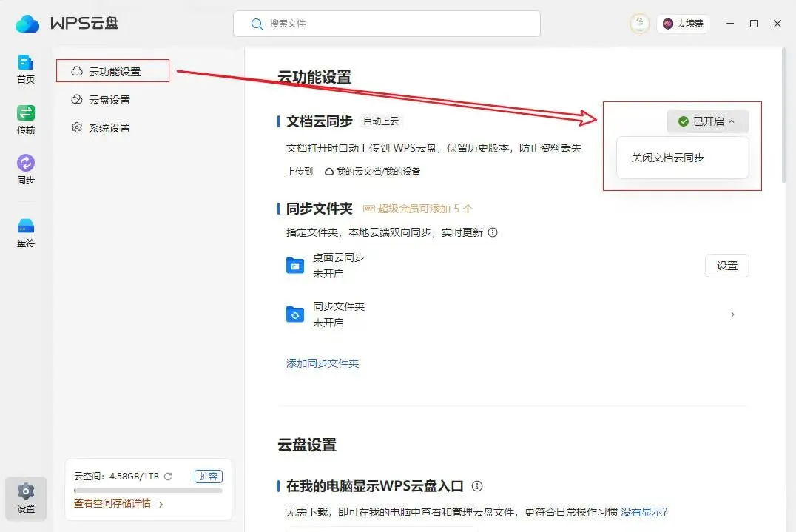Screen dimensions: 796x532
Task: Click the VIP badge icon beside 超级会员可添加
Action: pyautogui.click(x=369, y=209)
